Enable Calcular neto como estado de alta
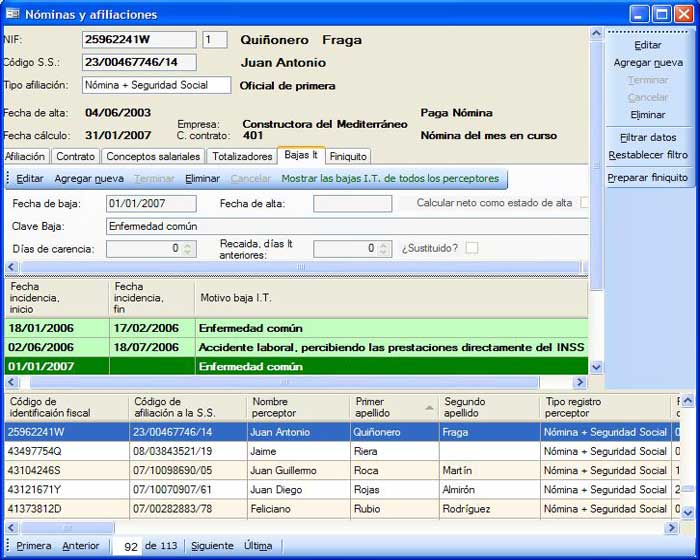Screen dimensions: 700x560 point(585,203)
